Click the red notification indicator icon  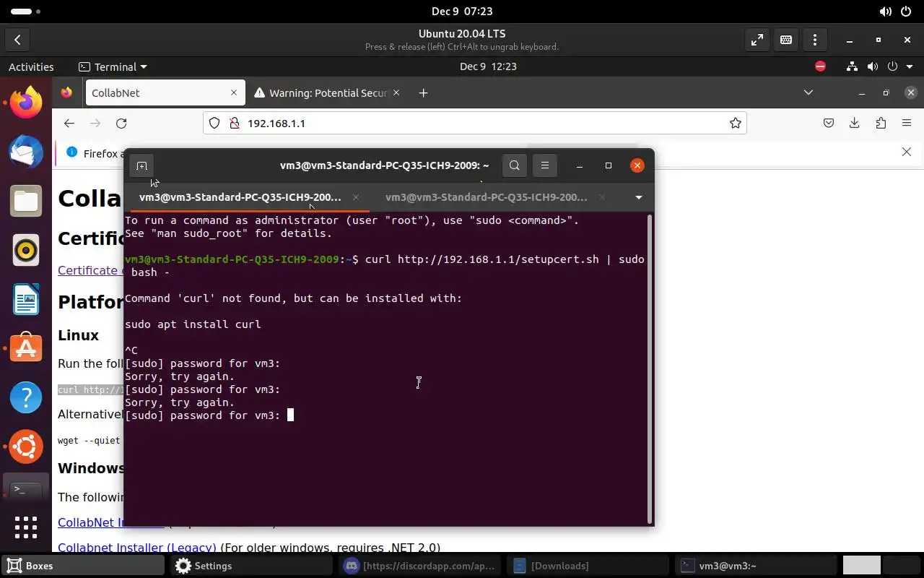[820, 66]
